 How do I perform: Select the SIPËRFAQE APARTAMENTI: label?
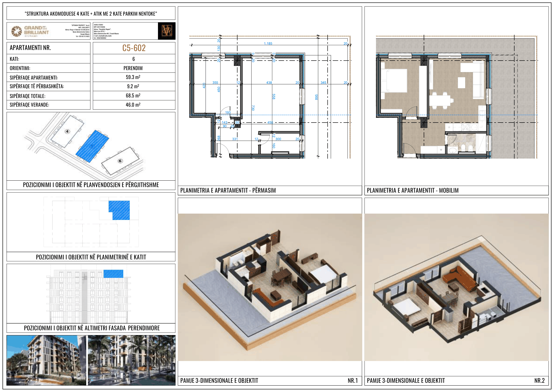point(34,78)
